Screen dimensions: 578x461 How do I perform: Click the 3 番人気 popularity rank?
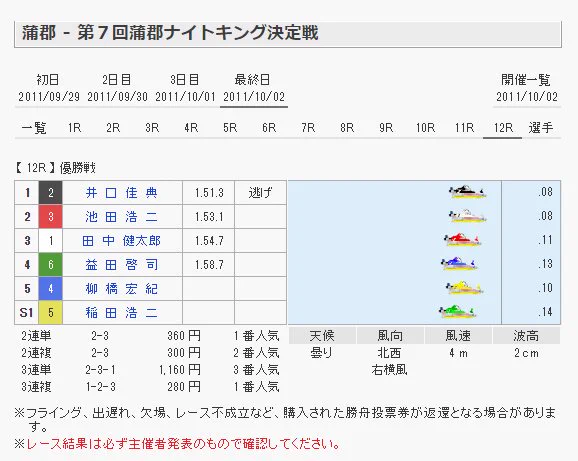pos(256,370)
